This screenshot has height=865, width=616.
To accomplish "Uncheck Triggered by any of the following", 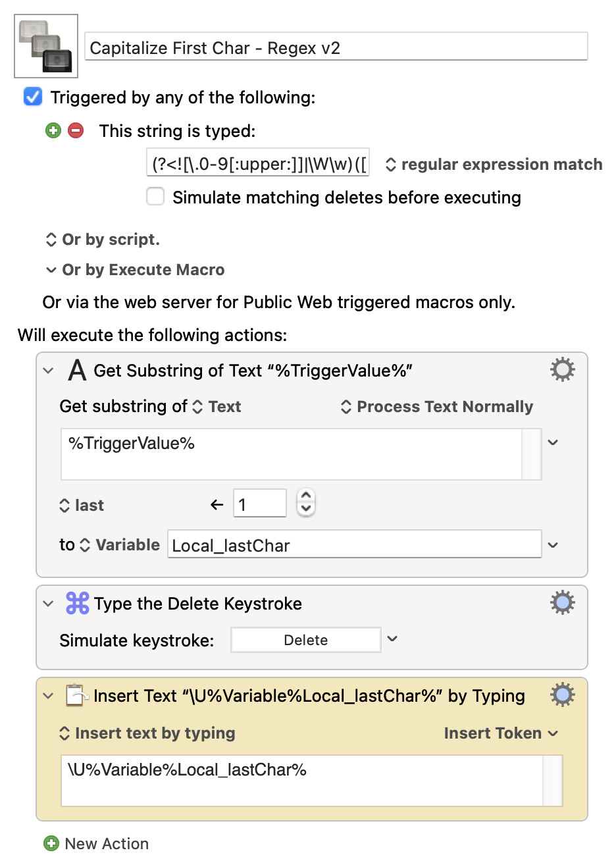I will coord(33,97).
